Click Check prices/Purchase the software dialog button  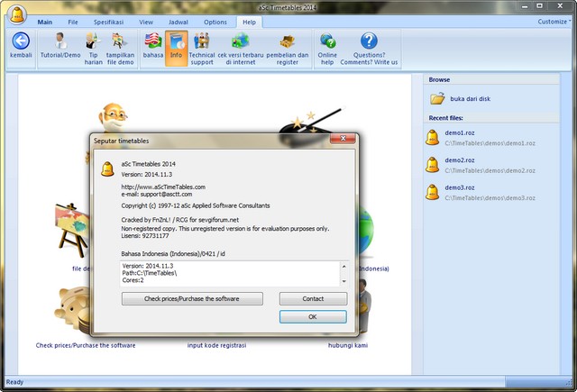tap(192, 298)
